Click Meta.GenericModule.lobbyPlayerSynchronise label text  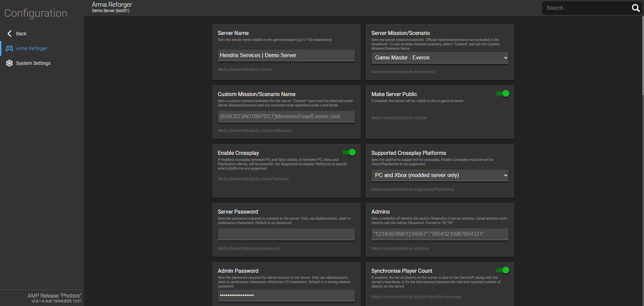[x=416, y=297]
